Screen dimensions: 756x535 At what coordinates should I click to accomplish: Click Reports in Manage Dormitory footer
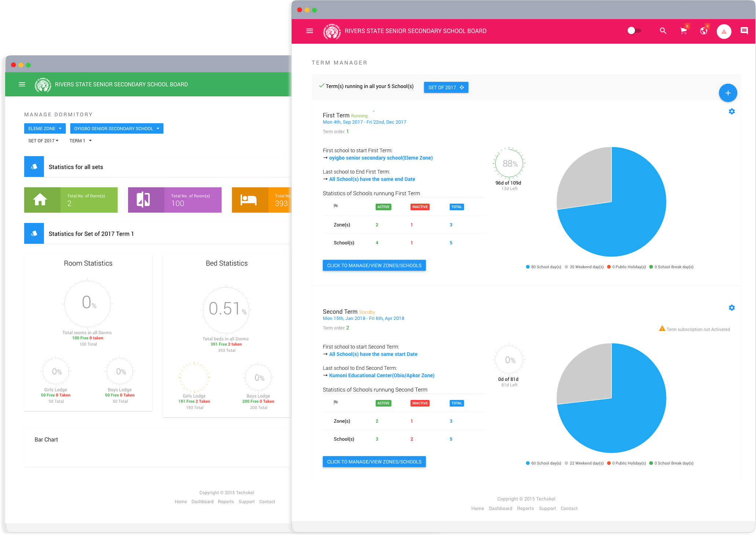(226, 502)
